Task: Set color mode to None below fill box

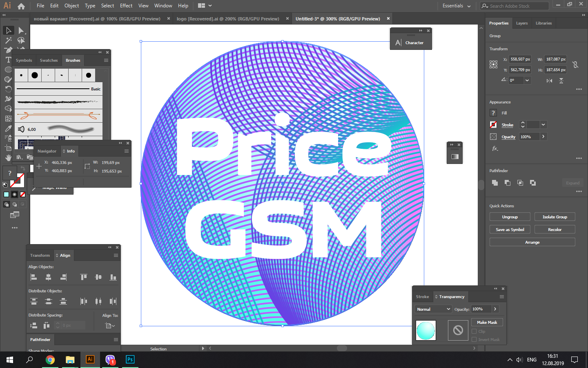Action: point(22,194)
